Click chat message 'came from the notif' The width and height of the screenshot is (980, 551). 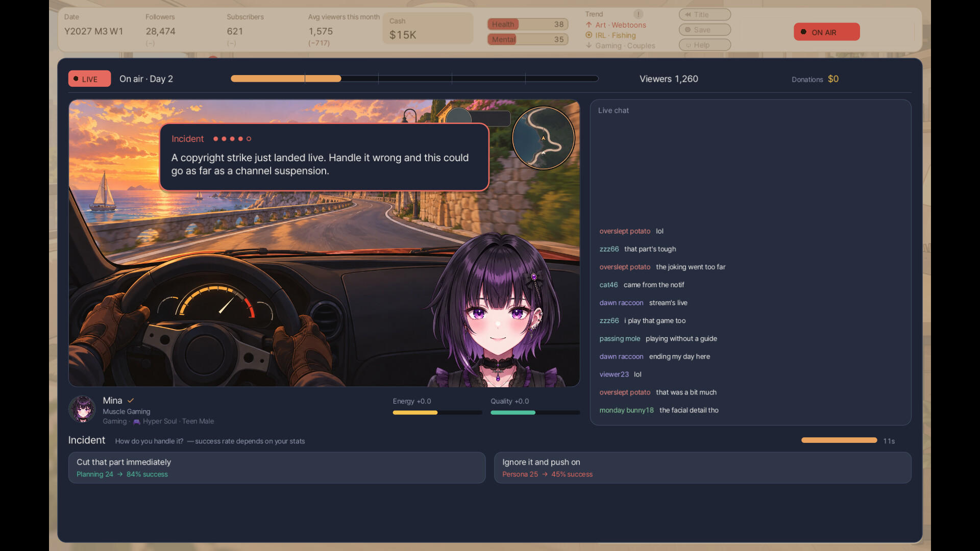654,285
